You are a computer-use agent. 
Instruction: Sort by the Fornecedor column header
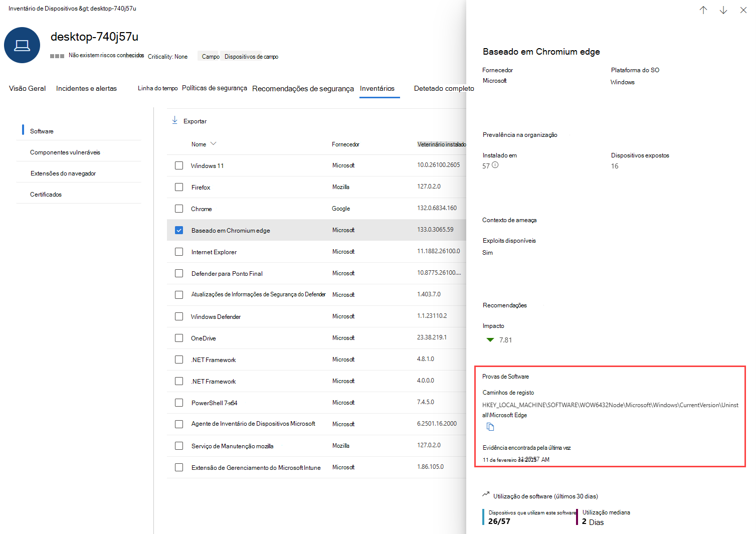[345, 144]
